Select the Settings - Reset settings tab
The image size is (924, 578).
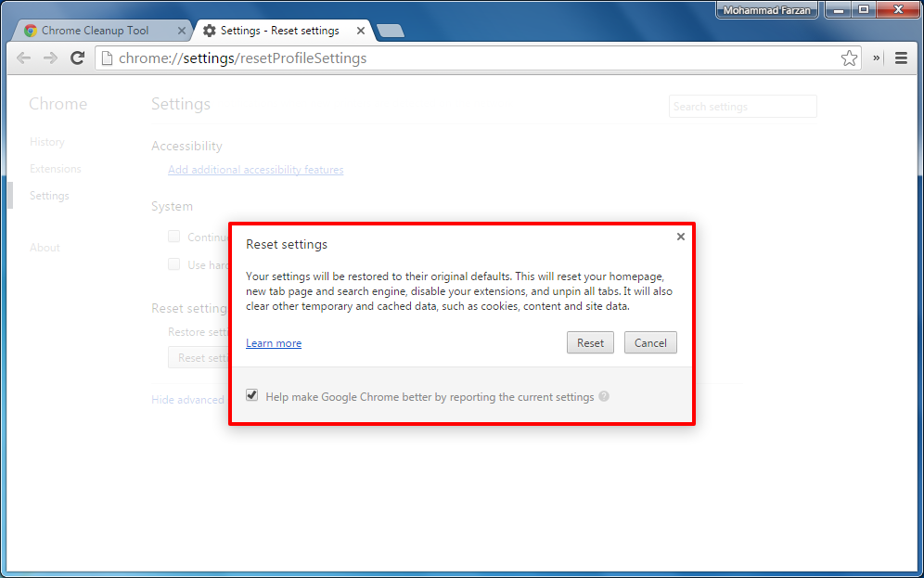tap(285, 30)
